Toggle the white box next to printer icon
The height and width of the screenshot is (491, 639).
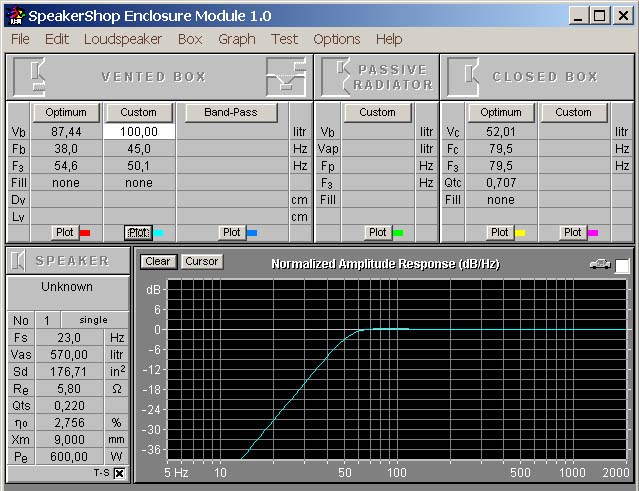[x=622, y=266]
